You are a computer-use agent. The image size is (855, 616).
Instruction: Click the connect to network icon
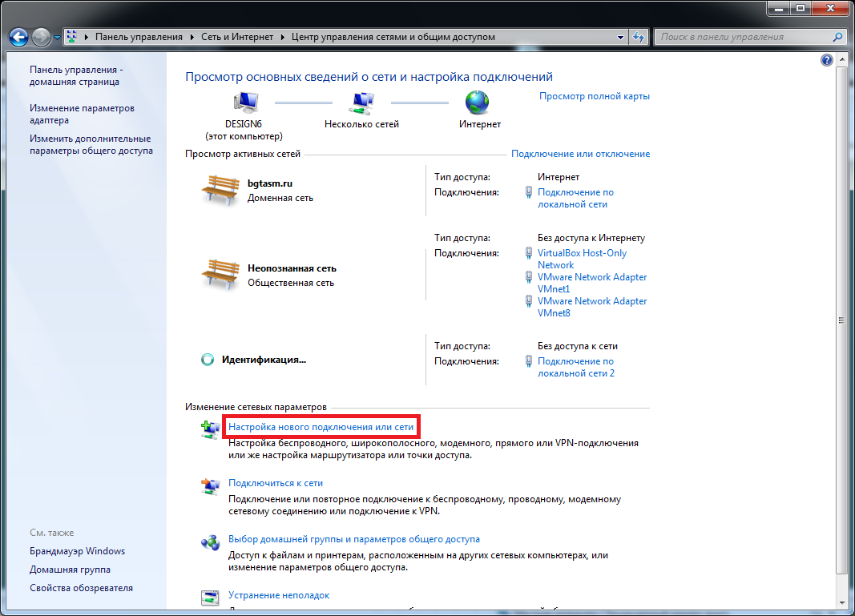211,485
